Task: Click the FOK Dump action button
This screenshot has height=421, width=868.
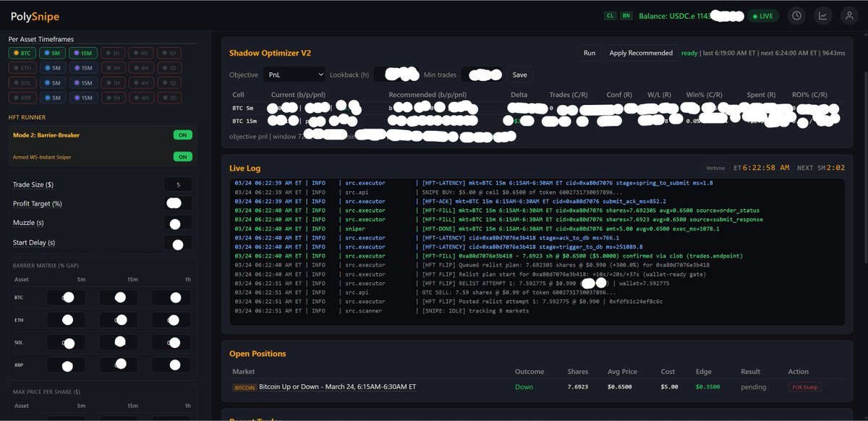Action: (805, 387)
